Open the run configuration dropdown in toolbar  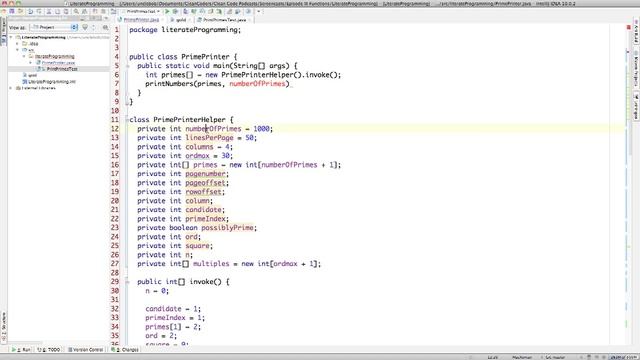click(x=141, y=11)
